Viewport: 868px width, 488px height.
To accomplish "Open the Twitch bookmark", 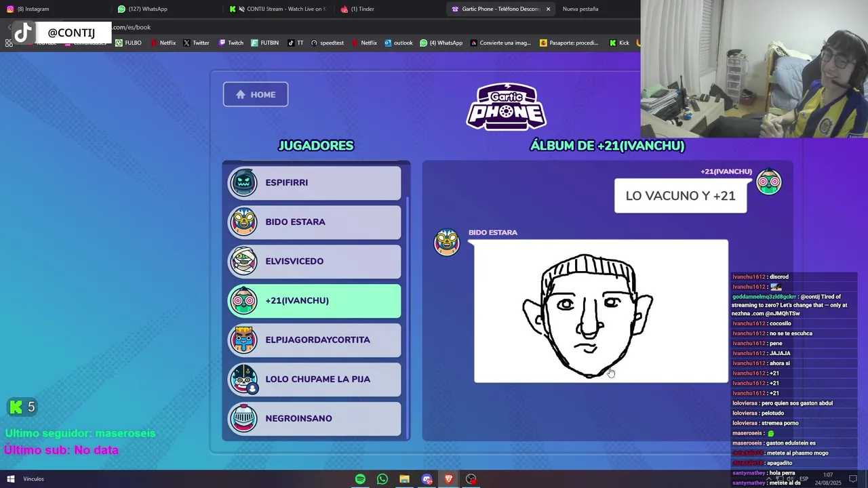I will [231, 43].
